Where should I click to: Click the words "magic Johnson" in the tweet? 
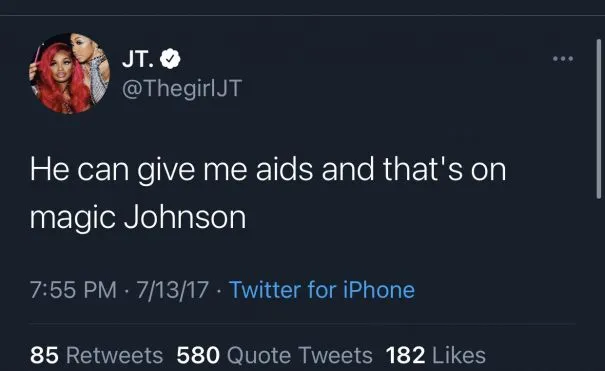pyautogui.click(x=138, y=218)
